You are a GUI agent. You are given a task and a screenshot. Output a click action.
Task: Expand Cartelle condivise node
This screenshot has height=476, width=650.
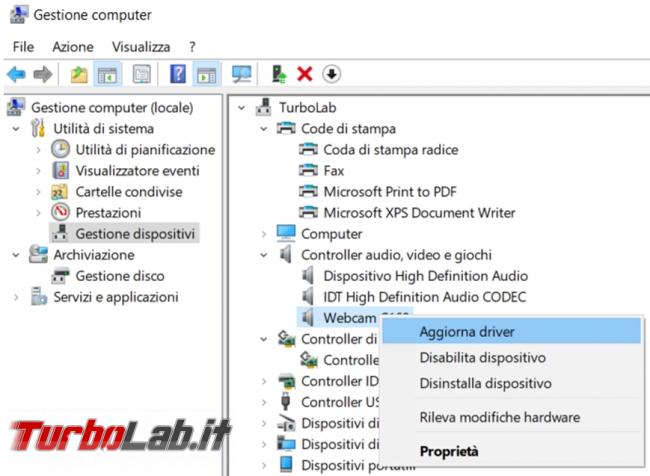point(38,192)
